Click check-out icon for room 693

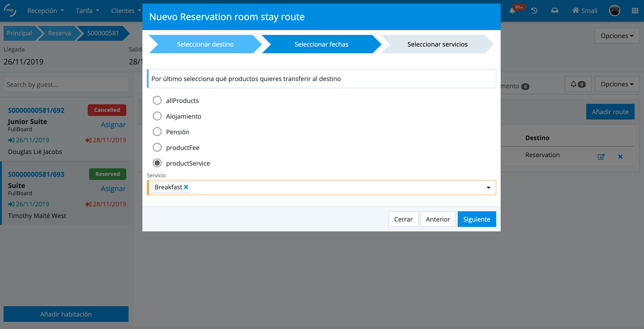click(x=88, y=204)
